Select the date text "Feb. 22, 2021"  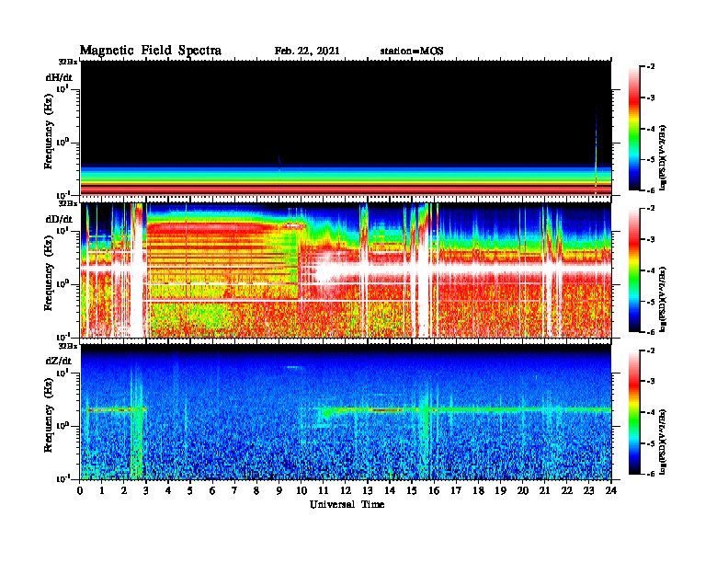pyautogui.click(x=307, y=52)
